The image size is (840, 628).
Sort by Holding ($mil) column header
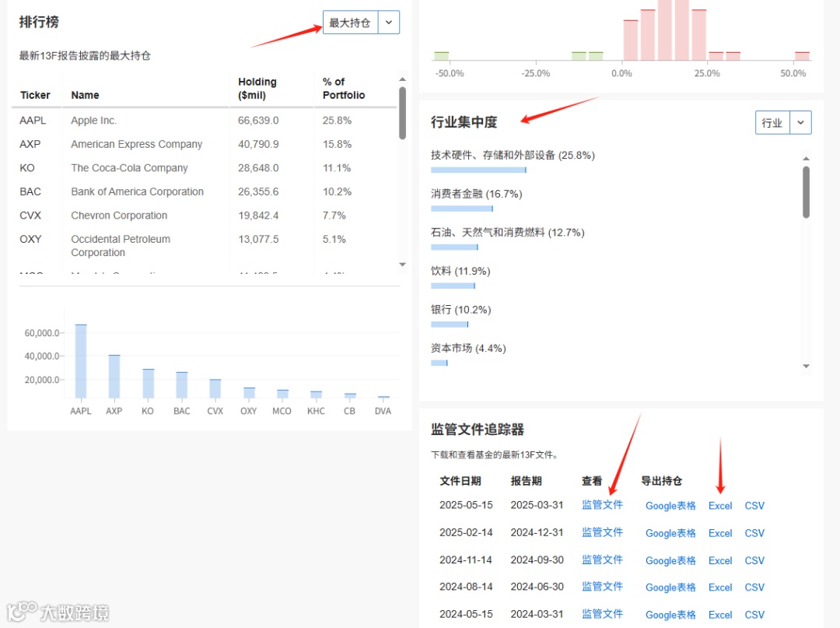[257, 89]
